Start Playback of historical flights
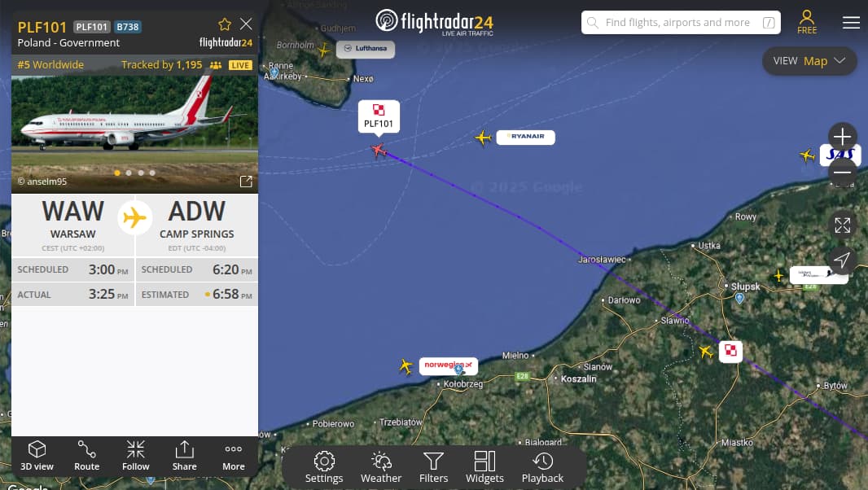 click(x=542, y=468)
